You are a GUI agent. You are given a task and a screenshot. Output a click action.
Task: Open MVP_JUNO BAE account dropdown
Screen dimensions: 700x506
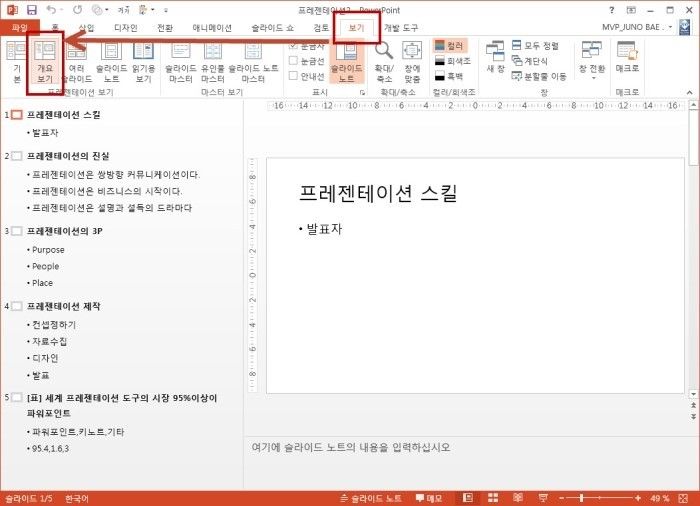(637, 27)
